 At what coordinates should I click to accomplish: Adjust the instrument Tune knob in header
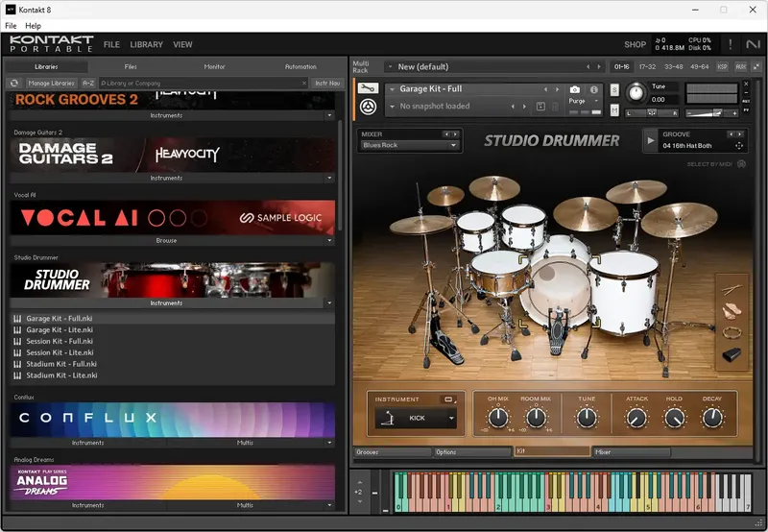636,92
